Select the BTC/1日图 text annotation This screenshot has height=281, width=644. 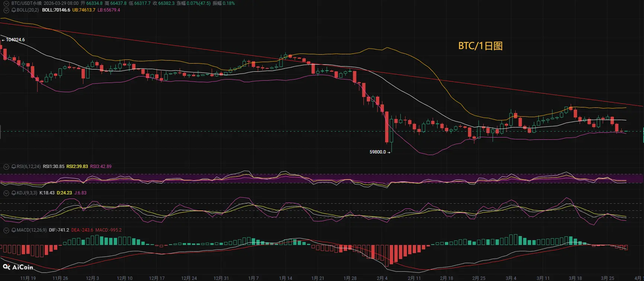coord(480,46)
